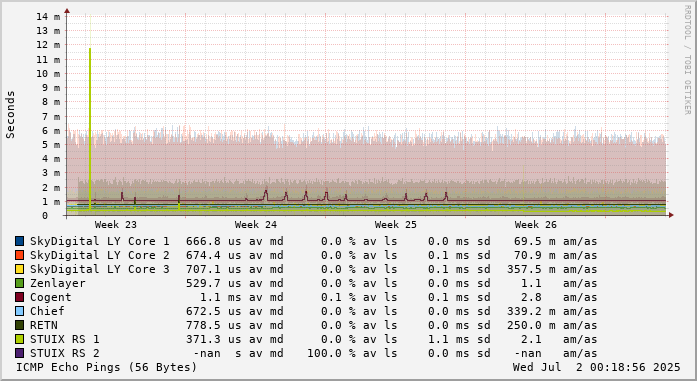Click the SkyDigital LY Core 1 blue swatch
697x381 pixels.
[x=20, y=241]
